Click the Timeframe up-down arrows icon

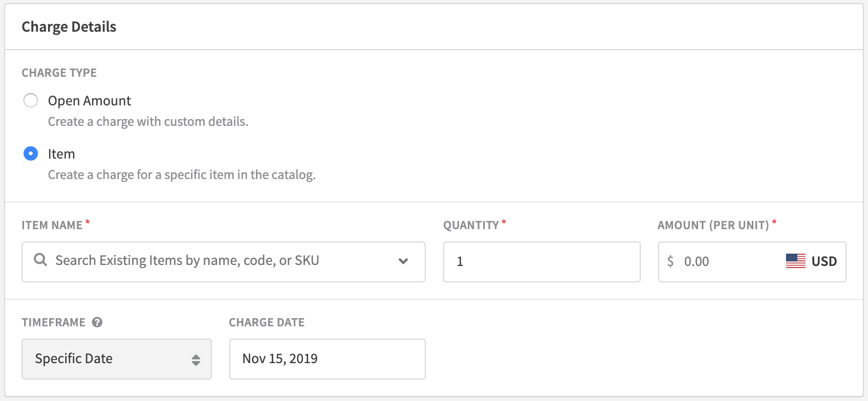[x=196, y=360]
